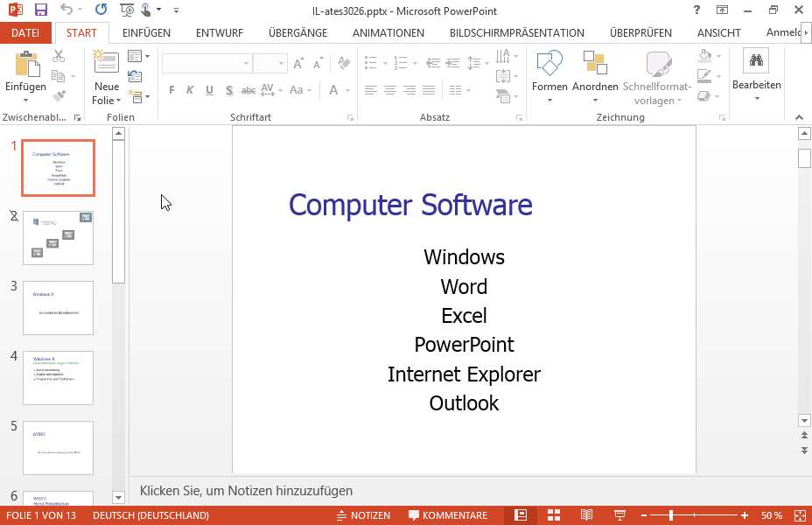The image size is (812, 525).
Task: Align text left
Action: coord(370,90)
